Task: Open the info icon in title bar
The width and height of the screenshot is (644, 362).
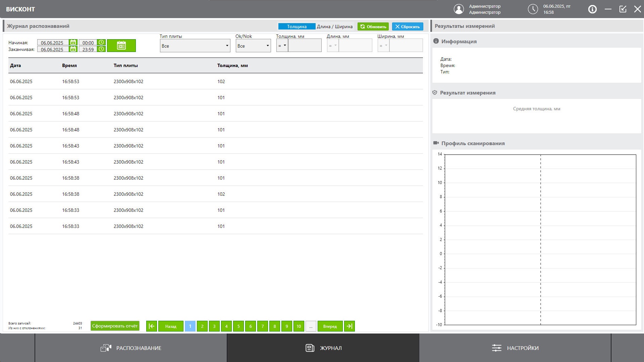Action: 593,9
